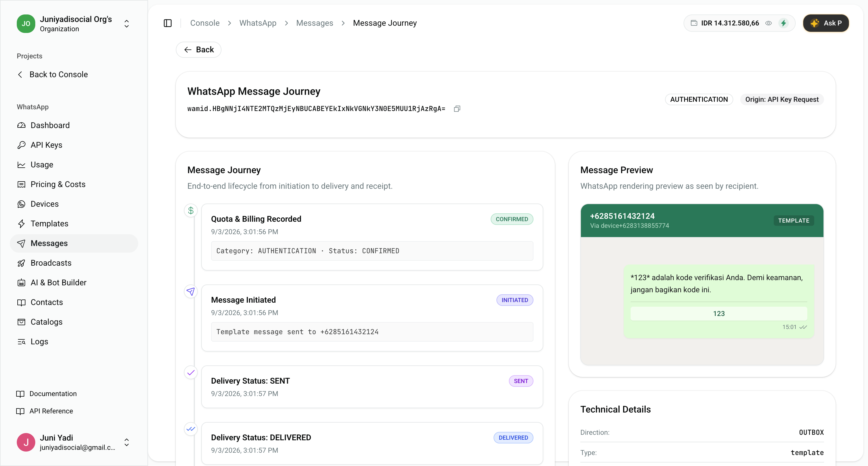Open the Catalogs page
The image size is (868, 466).
click(x=74, y=322)
